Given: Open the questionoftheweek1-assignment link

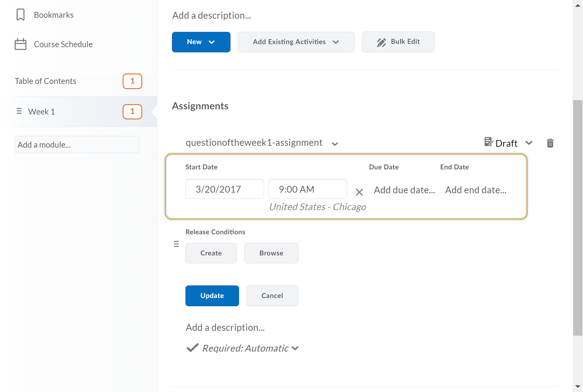Looking at the screenshot, I should 254,142.
